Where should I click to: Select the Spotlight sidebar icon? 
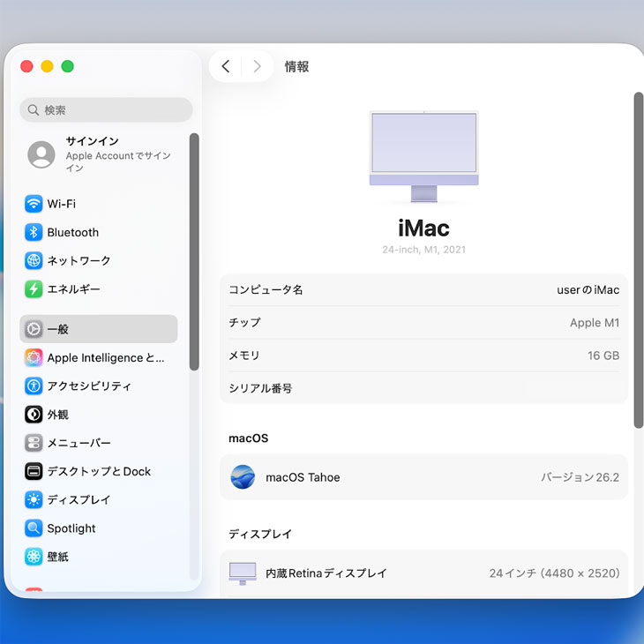[x=34, y=528]
